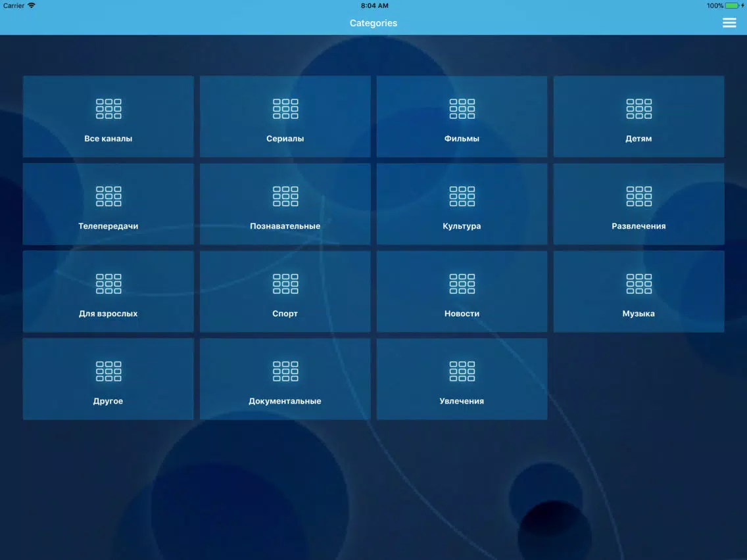The height and width of the screenshot is (560, 747).
Task: Select the grid icon for Фильмы
Action: [462, 108]
